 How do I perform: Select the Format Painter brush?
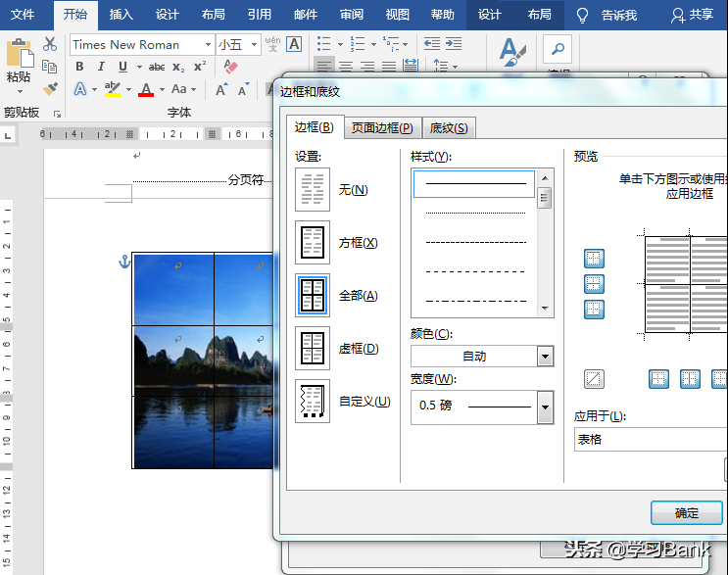point(50,88)
